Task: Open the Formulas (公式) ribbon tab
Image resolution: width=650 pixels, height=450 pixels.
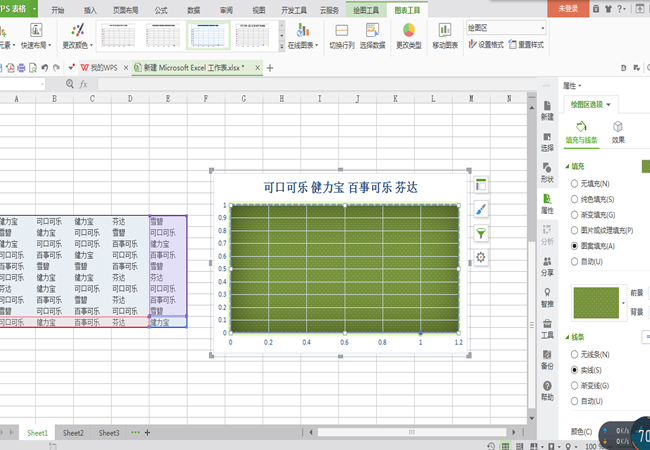Action: click(161, 10)
